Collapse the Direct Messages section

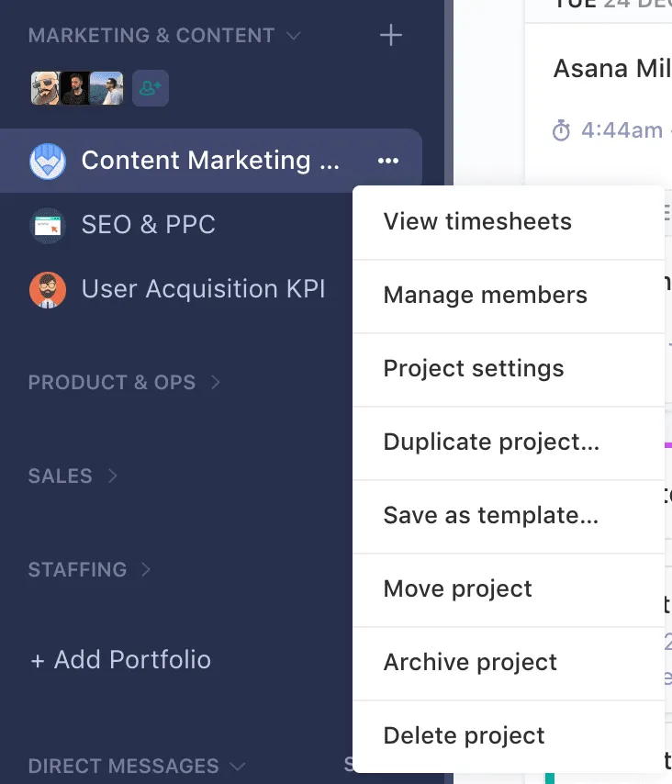click(238, 766)
